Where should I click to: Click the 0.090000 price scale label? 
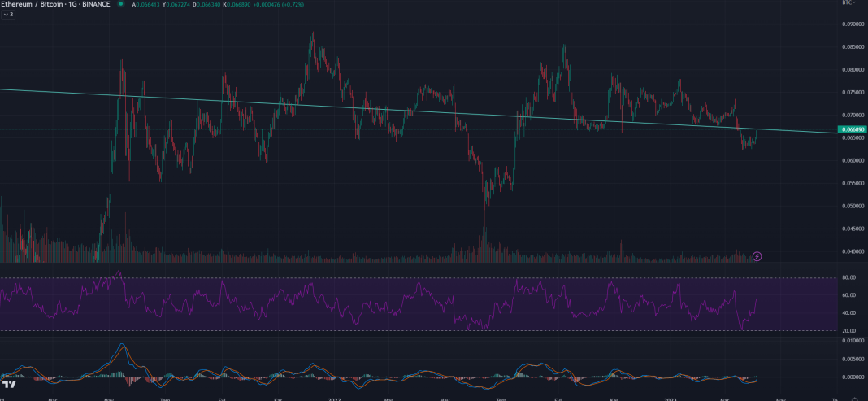tap(853, 24)
